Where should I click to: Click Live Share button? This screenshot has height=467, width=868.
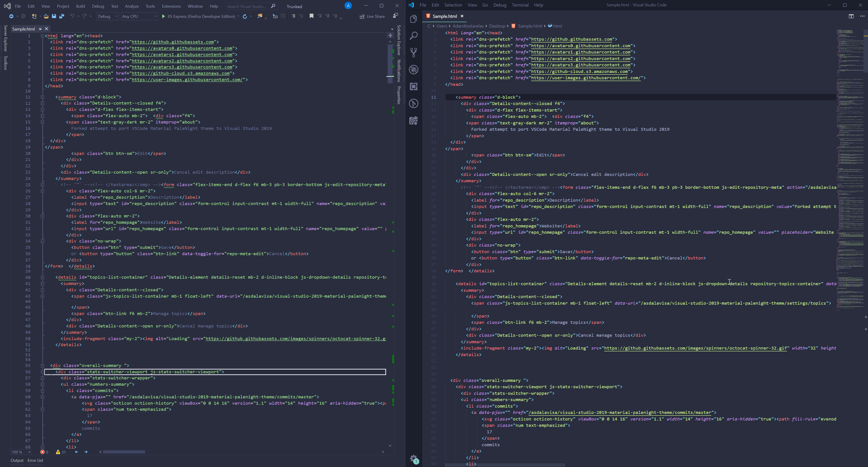(372, 16)
